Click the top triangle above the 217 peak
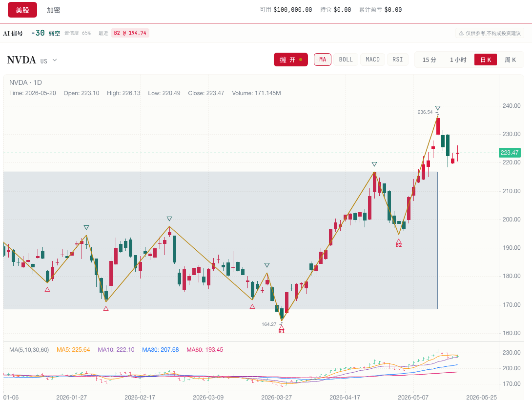The image size is (532, 400). pos(374,164)
